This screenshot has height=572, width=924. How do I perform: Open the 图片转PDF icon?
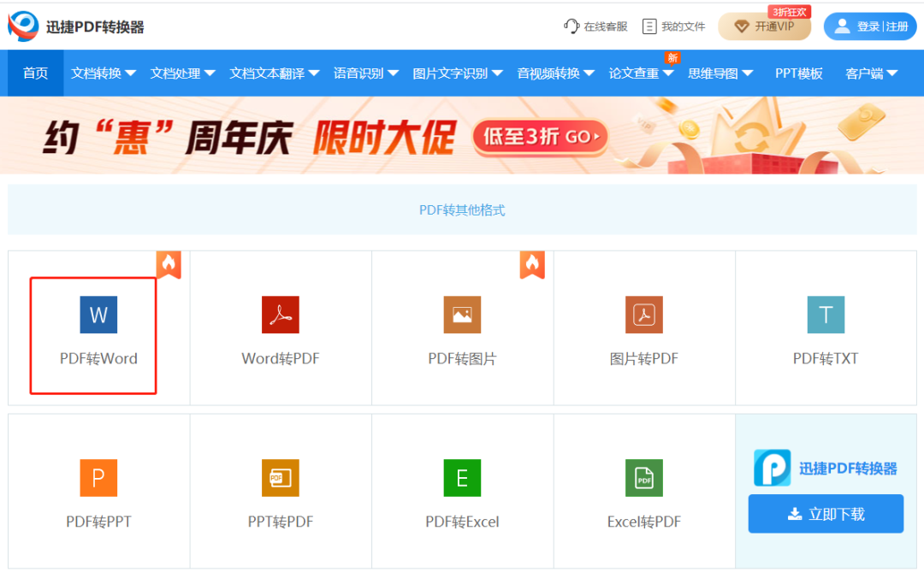644,315
